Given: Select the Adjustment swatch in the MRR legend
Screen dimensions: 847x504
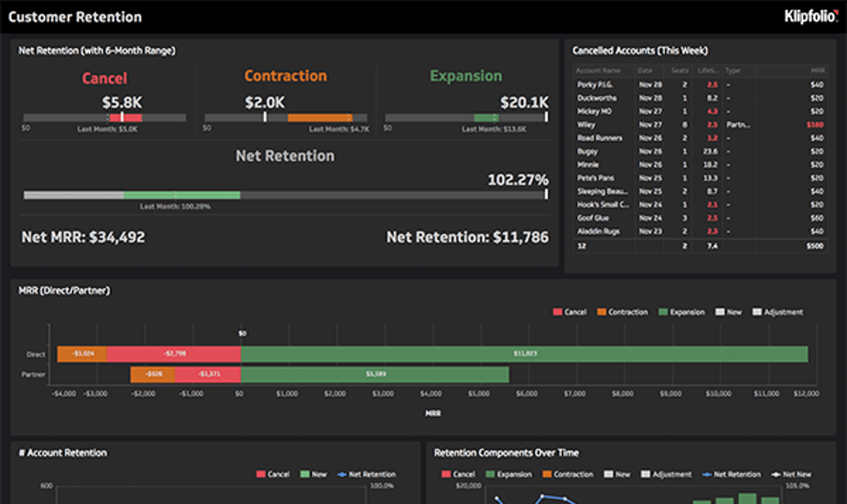Looking at the screenshot, I should point(756,312).
